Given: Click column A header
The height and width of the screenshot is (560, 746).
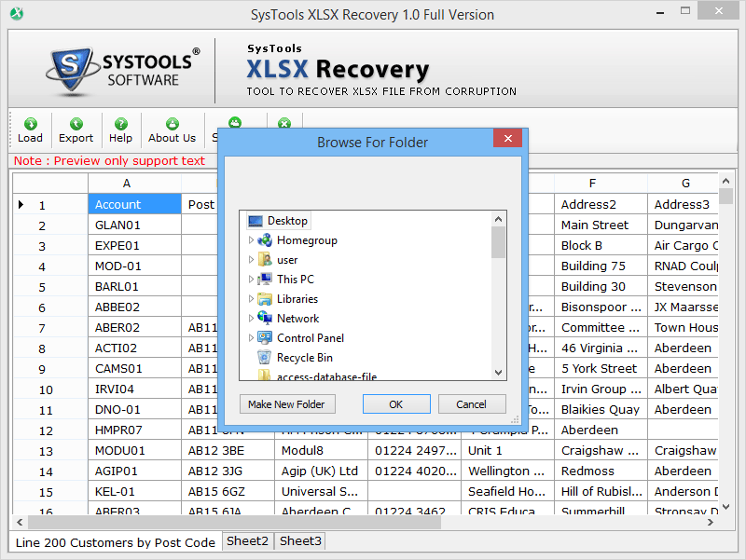Looking at the screenshot, I should [134, 183].
